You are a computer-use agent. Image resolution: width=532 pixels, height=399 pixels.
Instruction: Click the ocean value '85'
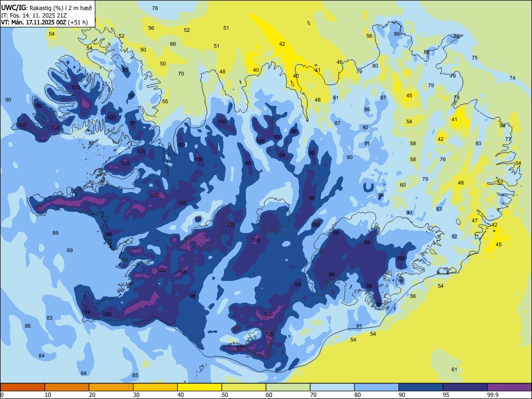tap(135, 375)
